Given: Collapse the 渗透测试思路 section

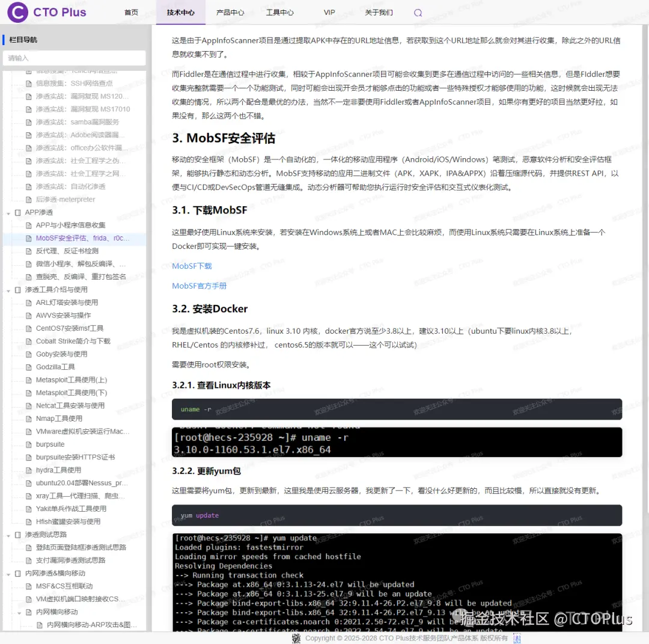Looking at the screenshot, I should [x=8, y=536].
